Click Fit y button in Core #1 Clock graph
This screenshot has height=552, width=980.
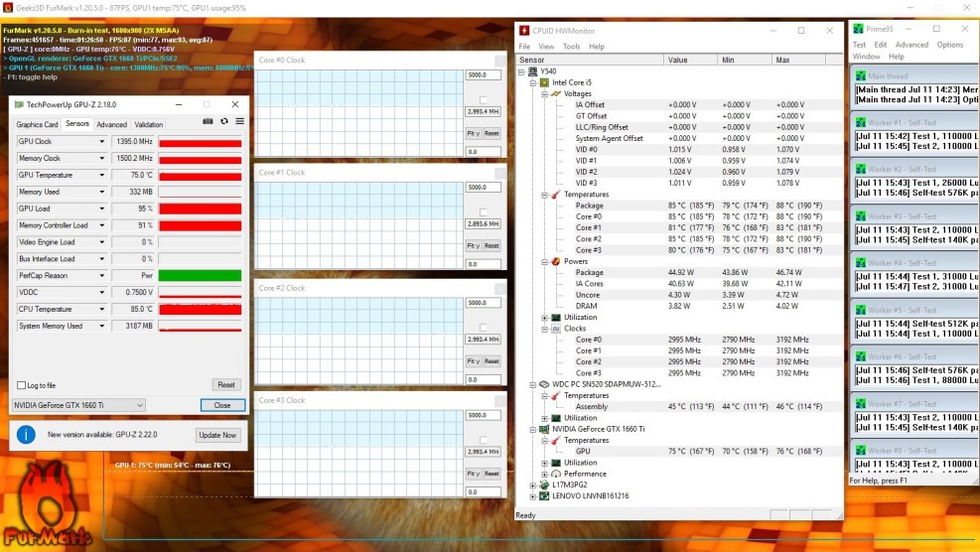(x=473, y=246)
